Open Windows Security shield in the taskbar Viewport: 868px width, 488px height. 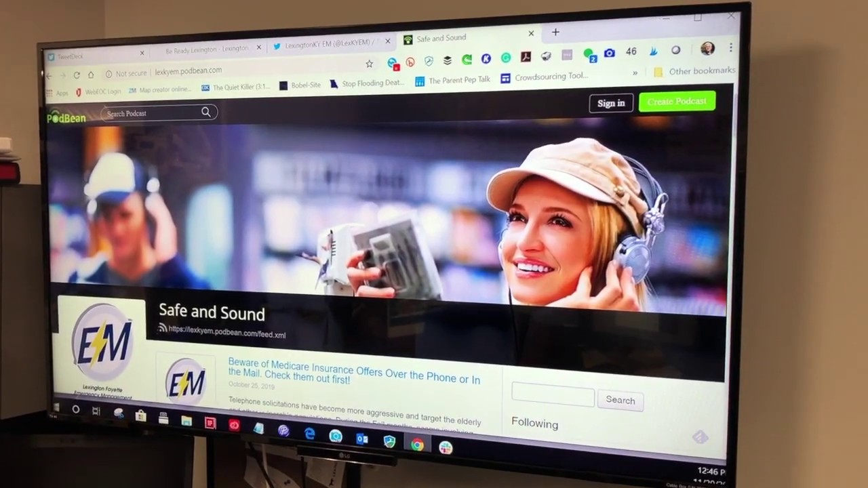pyautogui.click(x=389, y=442)
